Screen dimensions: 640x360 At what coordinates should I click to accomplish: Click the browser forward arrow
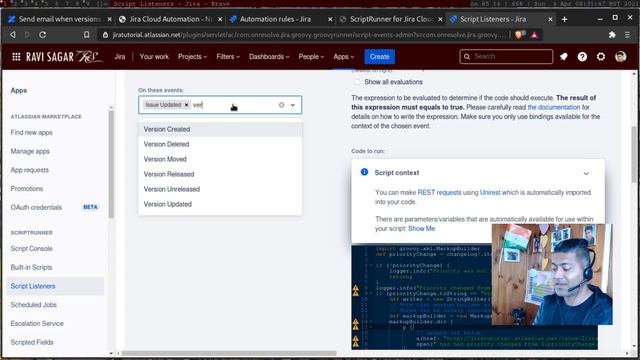tap(27, 35)
